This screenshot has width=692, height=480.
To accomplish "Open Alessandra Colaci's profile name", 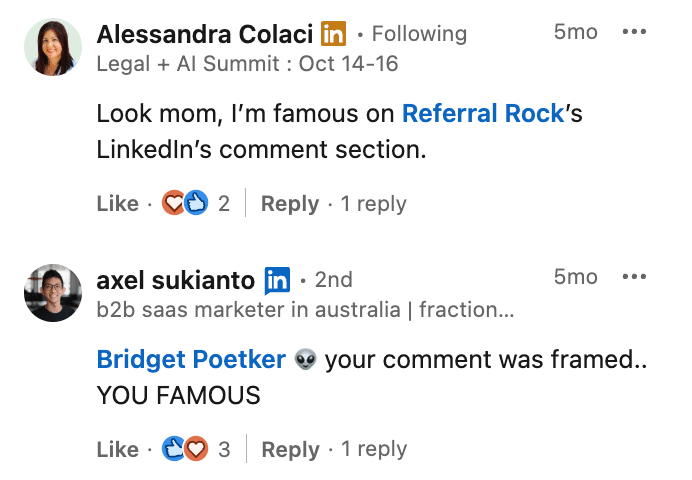I will coord(205,33).
